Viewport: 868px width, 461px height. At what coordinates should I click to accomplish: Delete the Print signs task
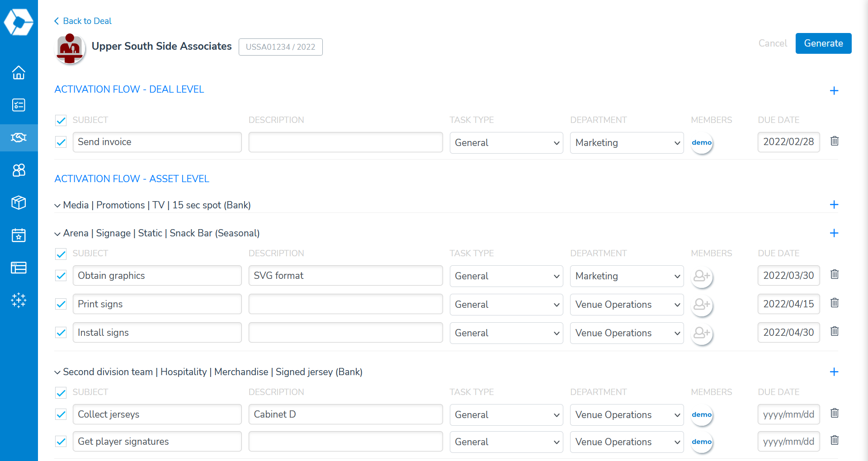835,303
